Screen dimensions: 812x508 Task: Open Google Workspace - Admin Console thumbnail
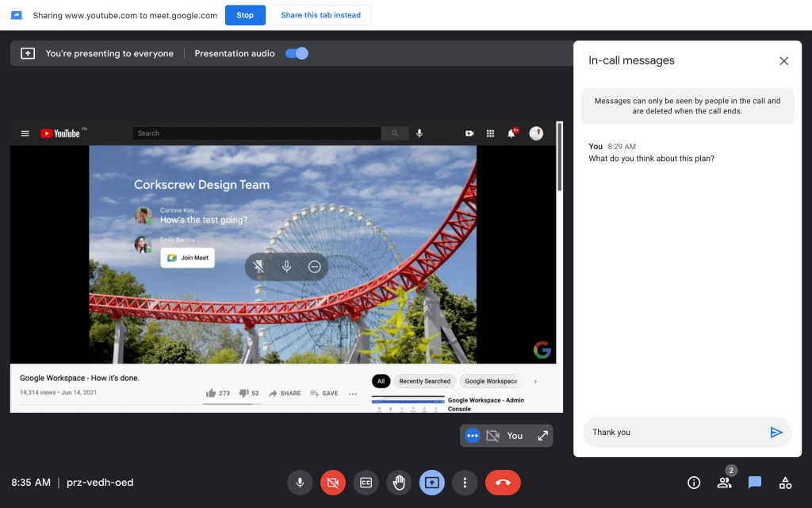coord(408,404)
